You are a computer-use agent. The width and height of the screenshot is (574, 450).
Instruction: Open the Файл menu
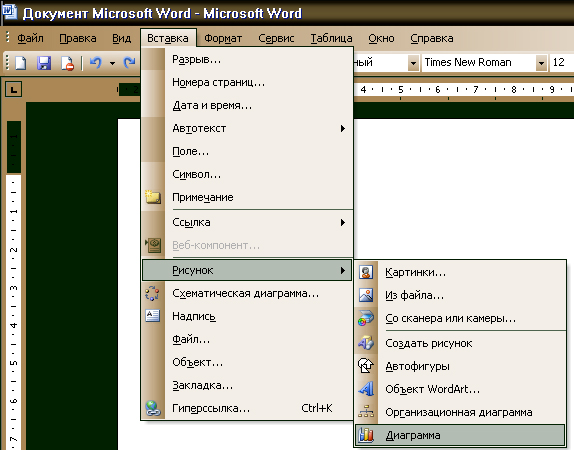point(30,38)
